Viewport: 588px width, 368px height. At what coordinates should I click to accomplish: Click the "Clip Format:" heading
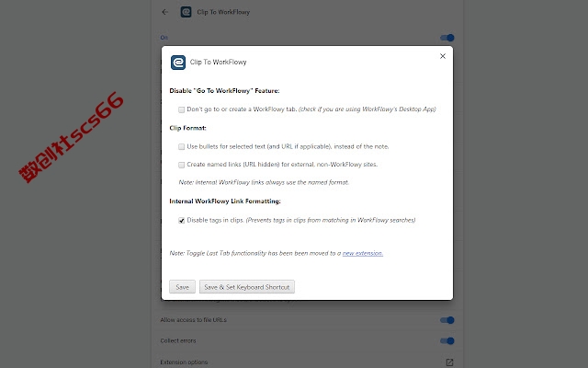[x=187, y=128]
